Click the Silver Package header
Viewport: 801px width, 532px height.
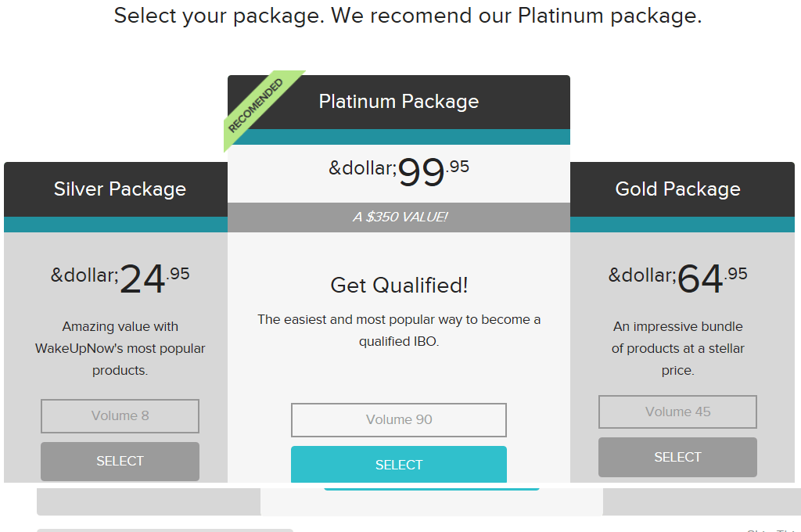[x=120, y=189]
